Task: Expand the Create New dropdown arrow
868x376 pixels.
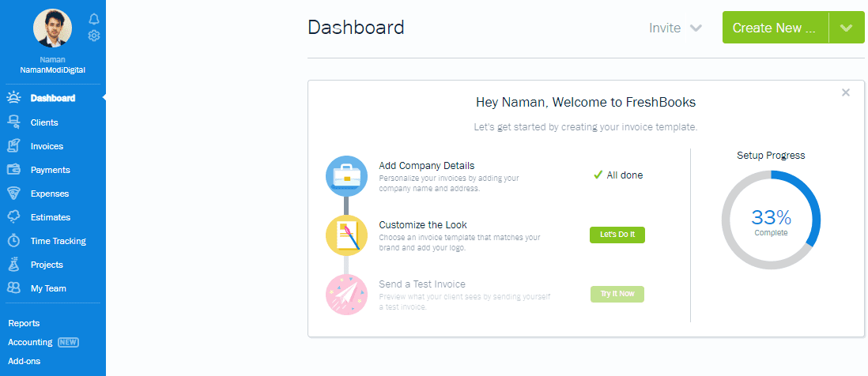Action: coord(847,28)
